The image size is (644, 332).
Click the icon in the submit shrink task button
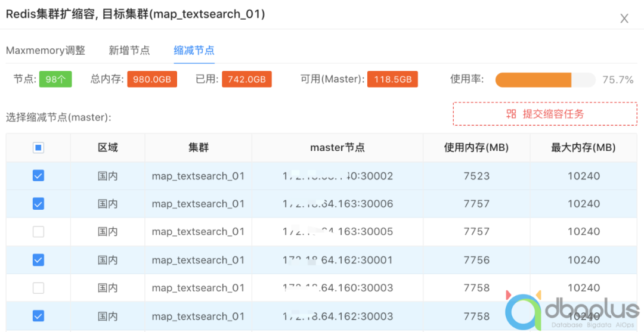coord(511,114)
